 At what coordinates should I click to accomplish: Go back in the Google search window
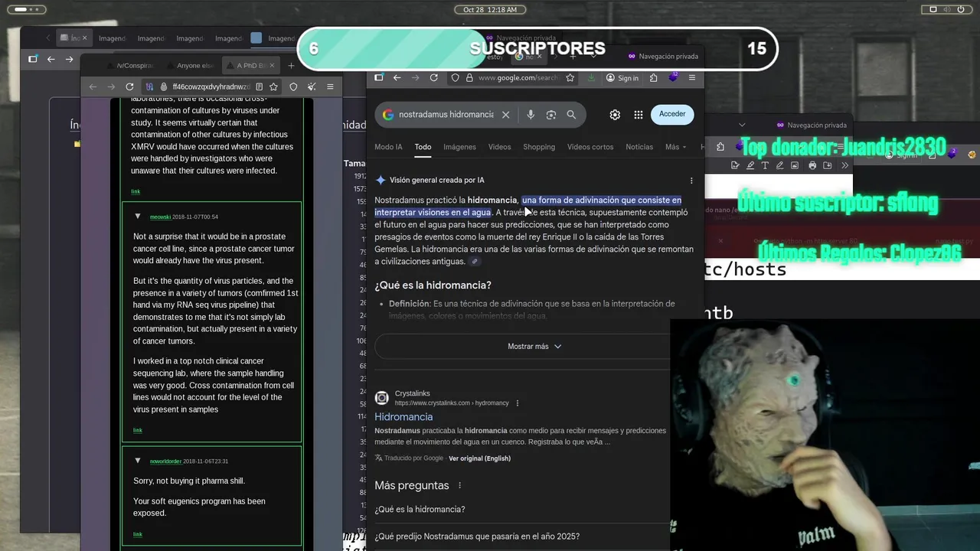point(397,77)
